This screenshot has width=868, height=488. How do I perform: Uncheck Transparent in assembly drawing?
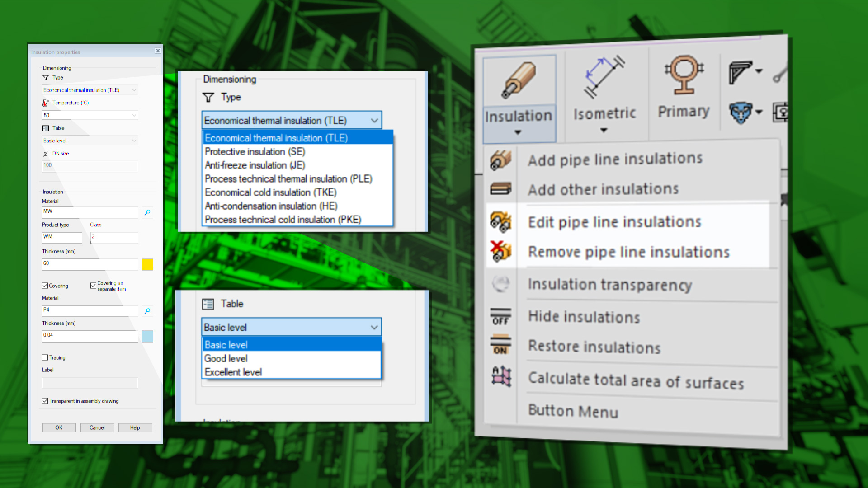point(45,401)
